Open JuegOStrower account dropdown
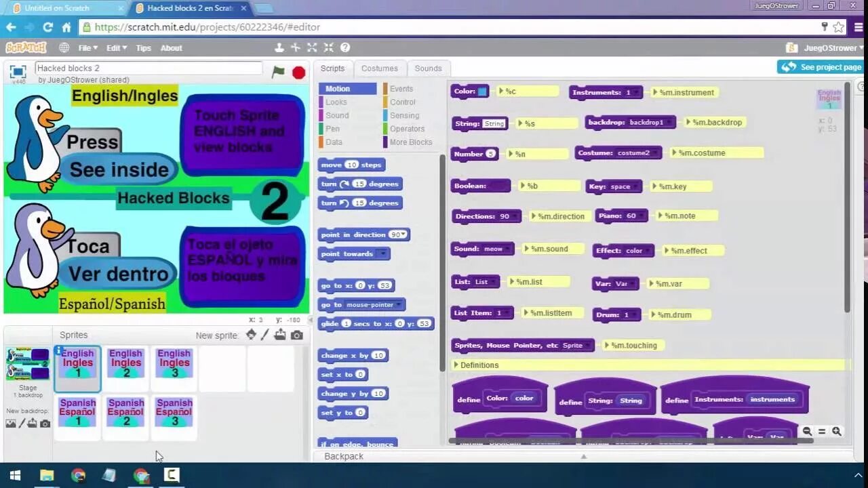This screenshot has height=488, width=868. (x=833, y=47)
